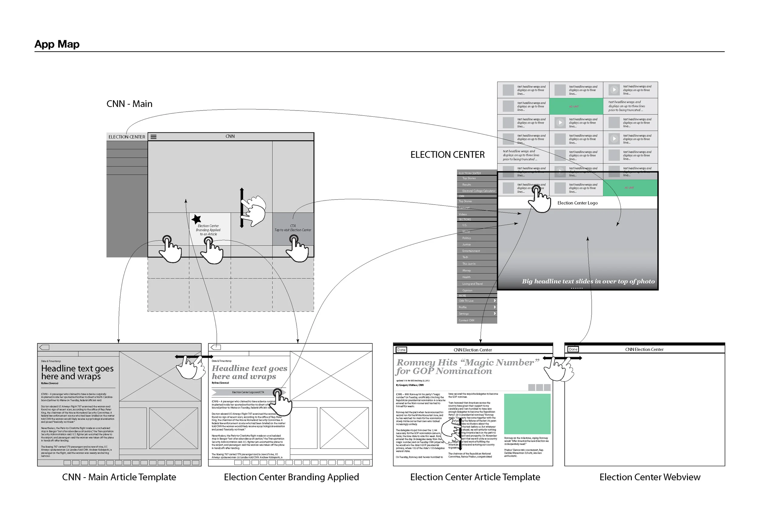
Task: Open the Opinion section
Action: [x=477, y=290]
